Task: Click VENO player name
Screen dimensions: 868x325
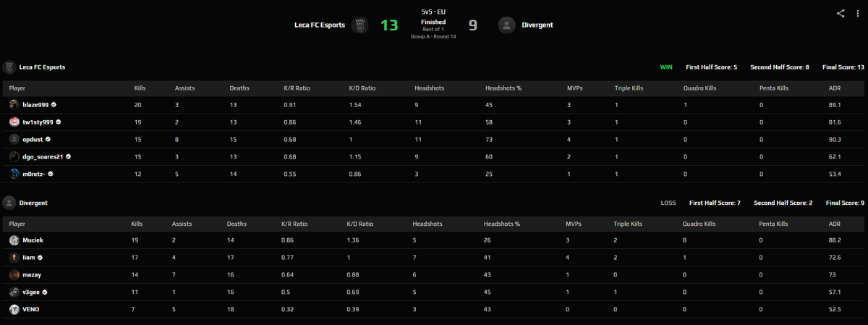Action: pos(32,309)
